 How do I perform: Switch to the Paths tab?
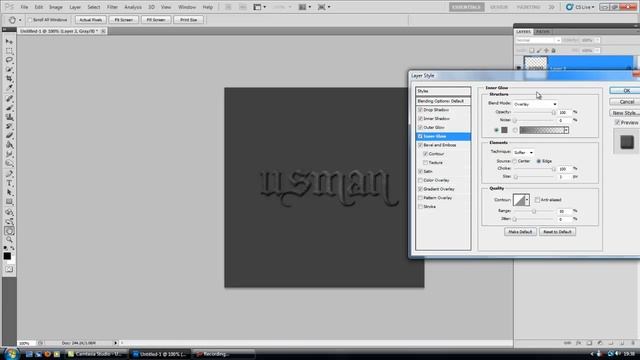pos(543,31)
